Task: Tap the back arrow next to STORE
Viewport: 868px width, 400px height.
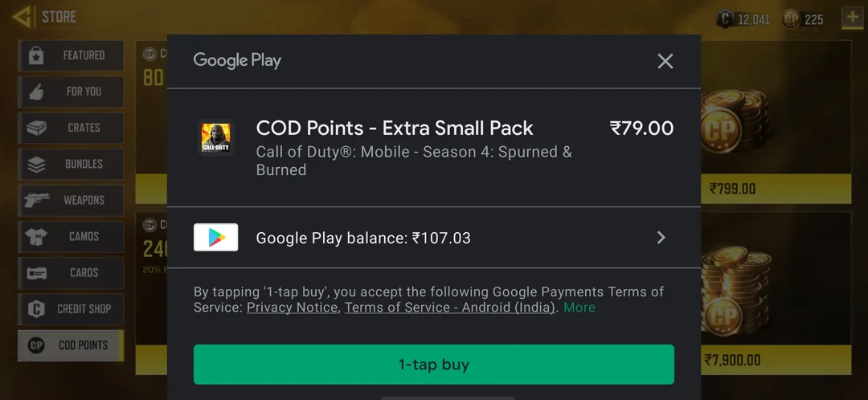Action: pos(22,16)
